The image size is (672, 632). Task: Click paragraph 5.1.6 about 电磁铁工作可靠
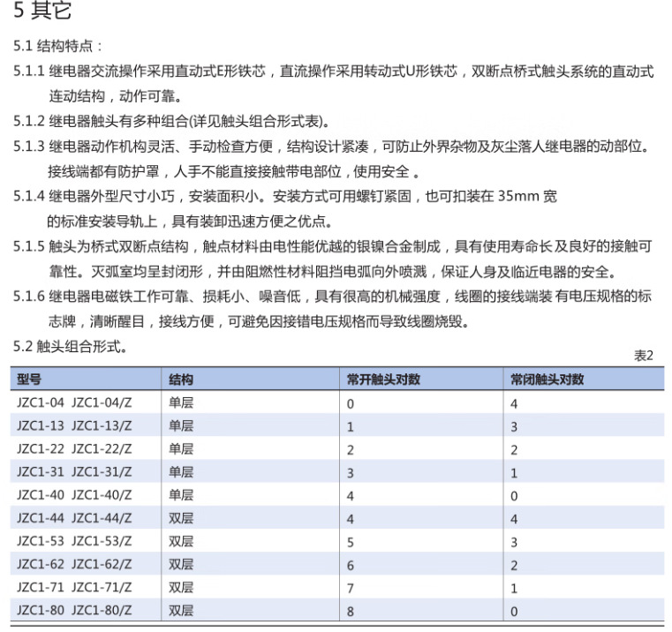point(333,309)
